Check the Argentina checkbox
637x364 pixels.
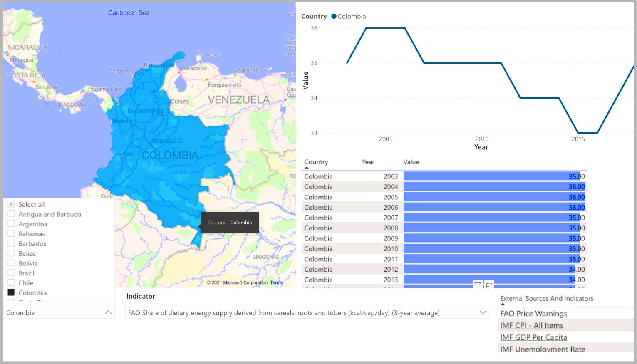coord(11,224)
